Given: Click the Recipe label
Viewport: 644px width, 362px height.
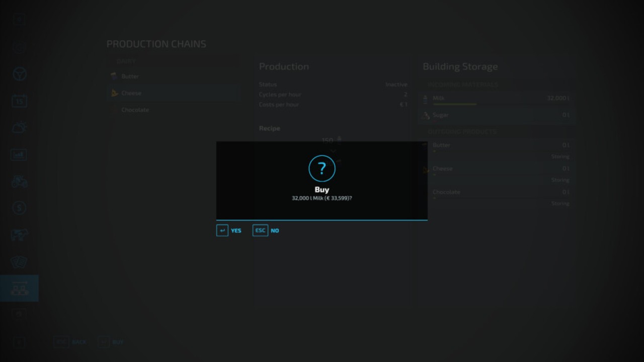Looking at the screenshot, I should point(270,128).
